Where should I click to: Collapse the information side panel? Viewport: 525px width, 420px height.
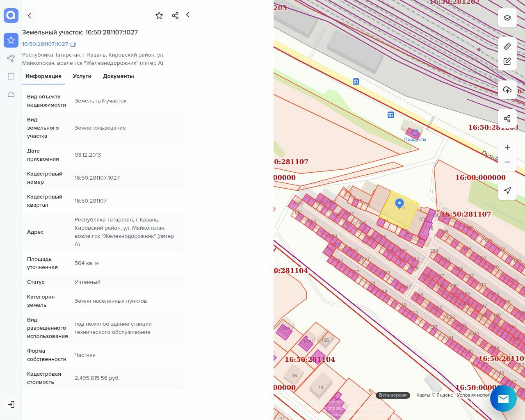(x=188, y=15)
